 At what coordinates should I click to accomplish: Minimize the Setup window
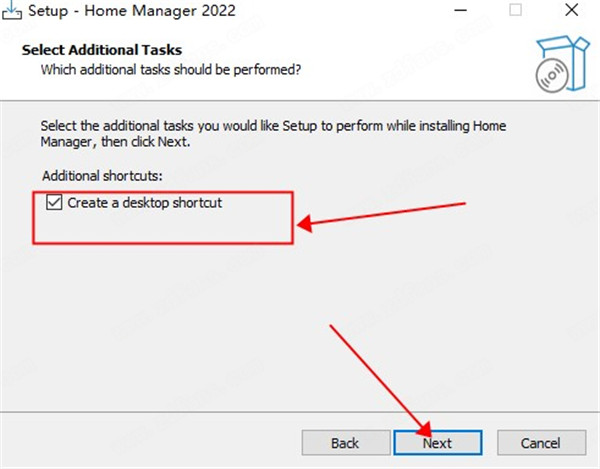[x=460, y=10]
